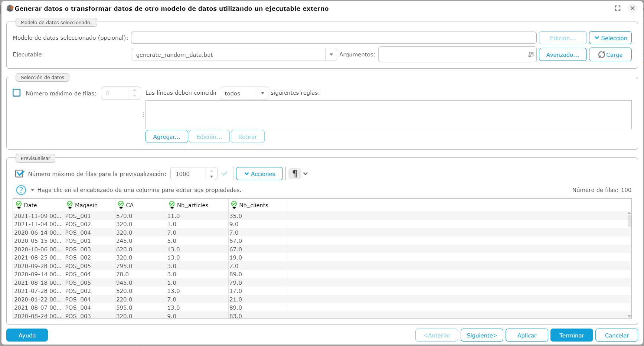Select the cell '2021-11-09 00...'

[x=38, y=216]
